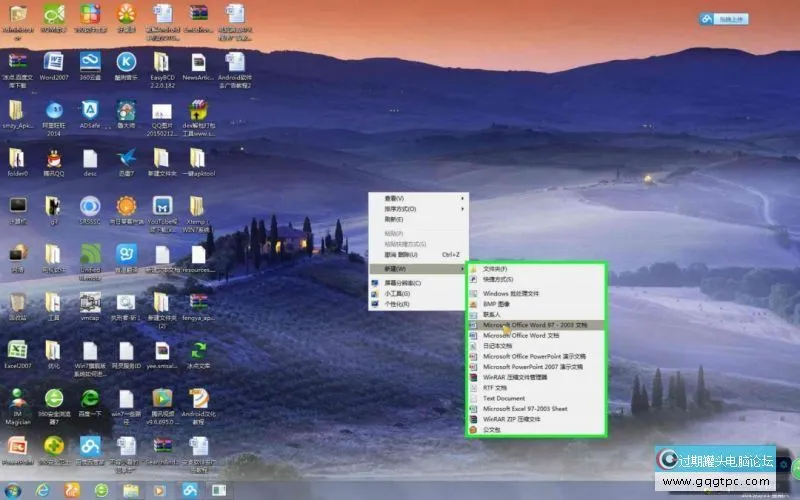The height and width of the screenshot is (500, 800).
Task: Launch the ADSafe desktop shortcut
Action: point(90,114)
